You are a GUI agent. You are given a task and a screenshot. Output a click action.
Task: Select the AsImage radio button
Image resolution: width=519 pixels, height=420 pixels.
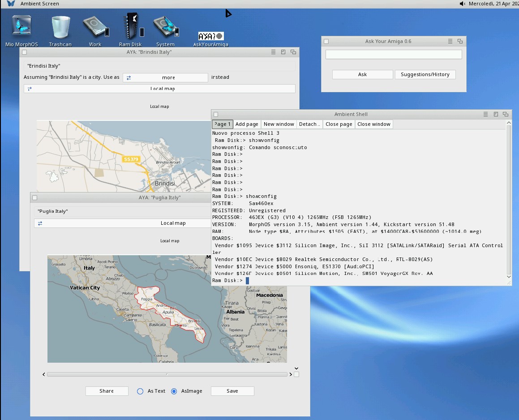[174, 391]
